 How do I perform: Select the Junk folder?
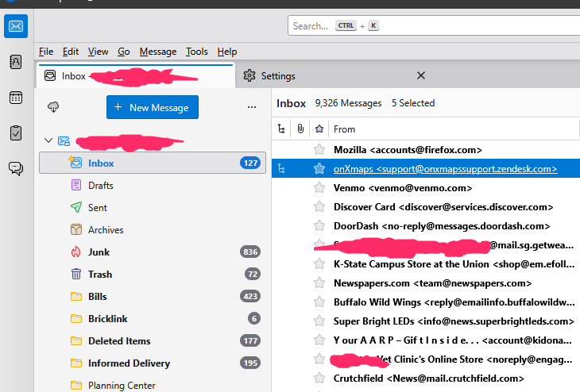[153, 252]
